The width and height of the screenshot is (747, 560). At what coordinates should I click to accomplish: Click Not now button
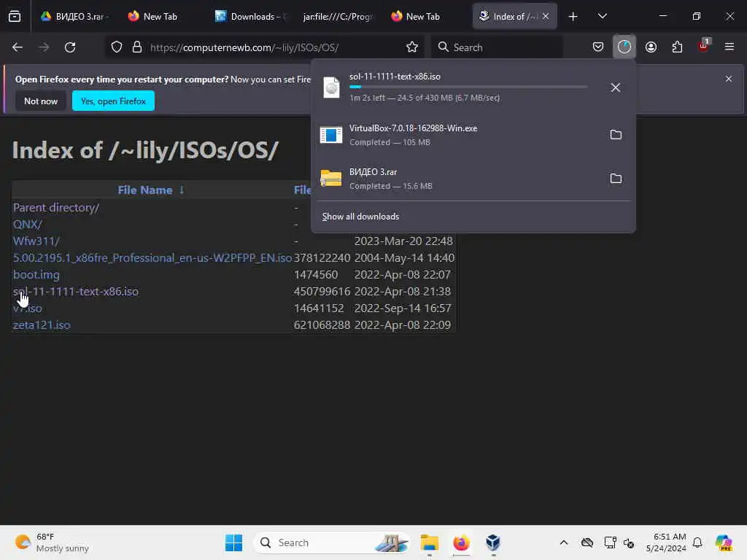[x=41, y=101]
